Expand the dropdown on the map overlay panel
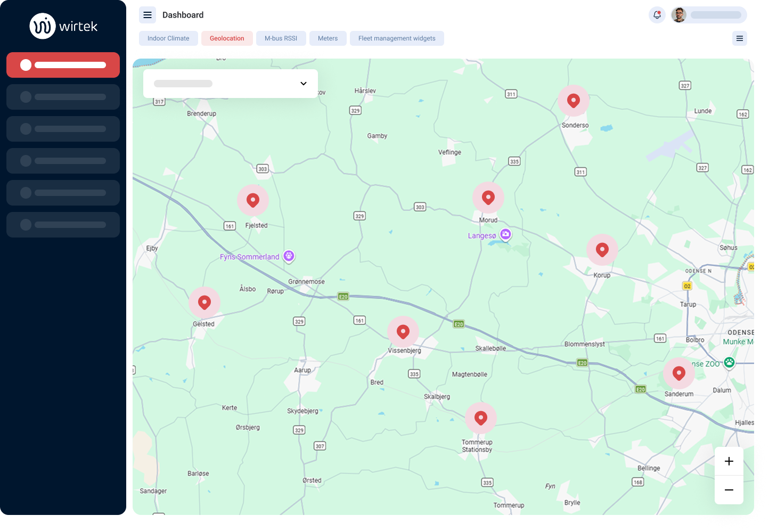Image resolution: width=769 pixels, height=532 pixels. tap(304, 84)
